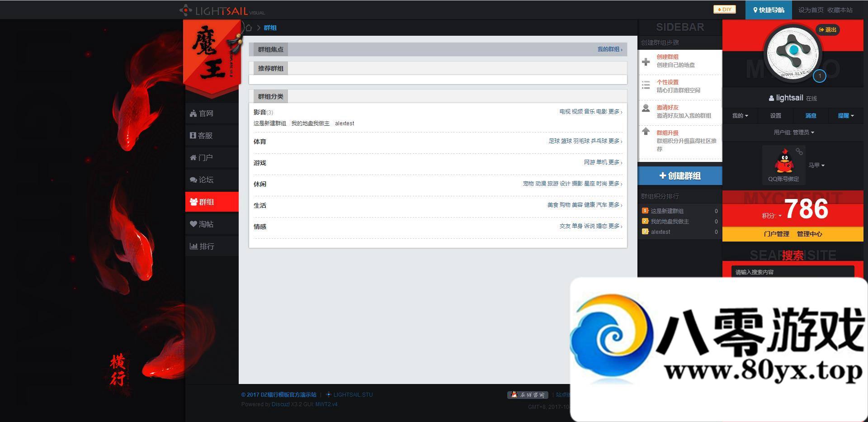Open the 我的 dropdown menu
Image resolution: width=868 pixels, height=422 pixels.
point(740,116)
